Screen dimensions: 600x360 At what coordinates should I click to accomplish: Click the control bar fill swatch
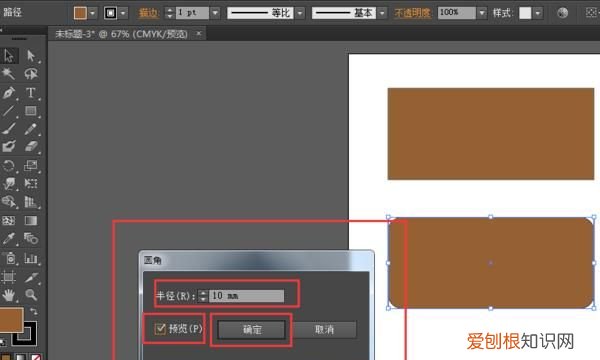80,13
